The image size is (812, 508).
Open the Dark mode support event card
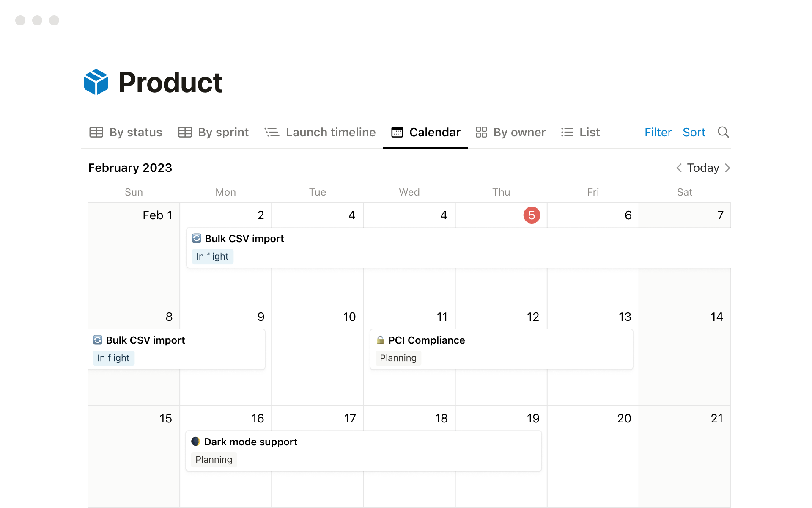(x=364, y=451)
